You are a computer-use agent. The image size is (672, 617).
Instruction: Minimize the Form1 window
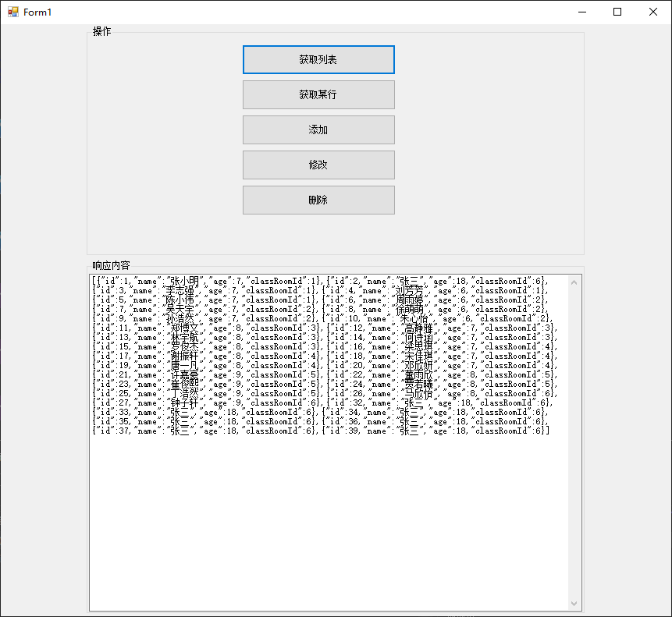[x=582, y=12]
